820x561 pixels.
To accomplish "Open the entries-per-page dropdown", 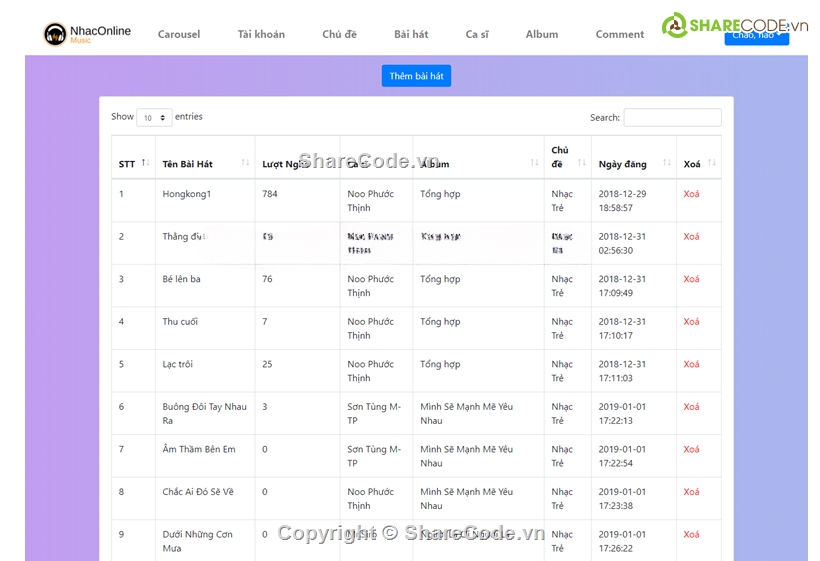I will pos(154,118).
